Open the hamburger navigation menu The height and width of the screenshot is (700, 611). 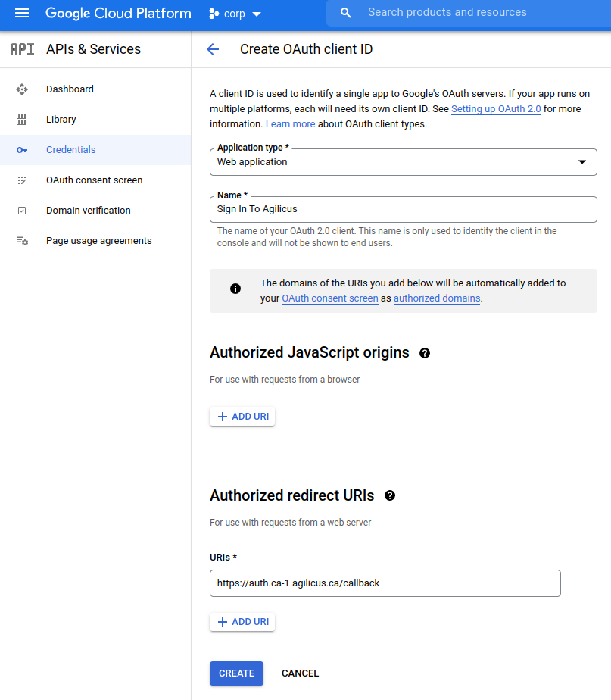tap(21, 14)
